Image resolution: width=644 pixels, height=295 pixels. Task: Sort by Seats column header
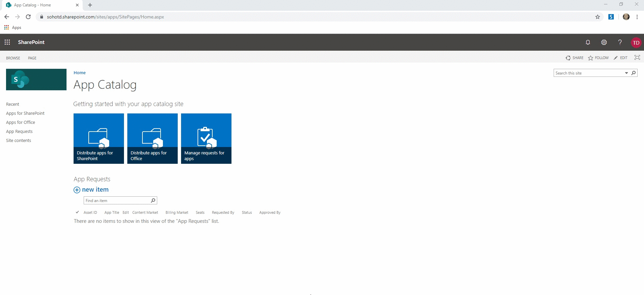tap(200, 212)
